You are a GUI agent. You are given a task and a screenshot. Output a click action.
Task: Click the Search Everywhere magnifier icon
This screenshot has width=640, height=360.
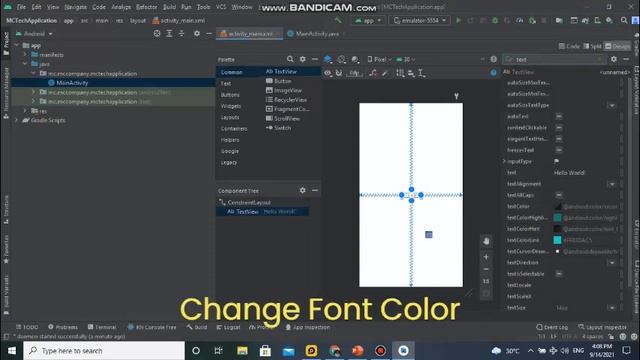pyautogui.click(x=624, y=20)
